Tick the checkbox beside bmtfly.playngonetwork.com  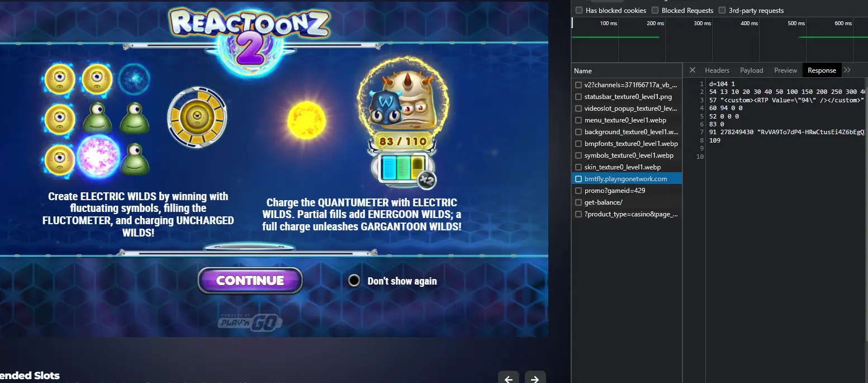click(578, 179)
